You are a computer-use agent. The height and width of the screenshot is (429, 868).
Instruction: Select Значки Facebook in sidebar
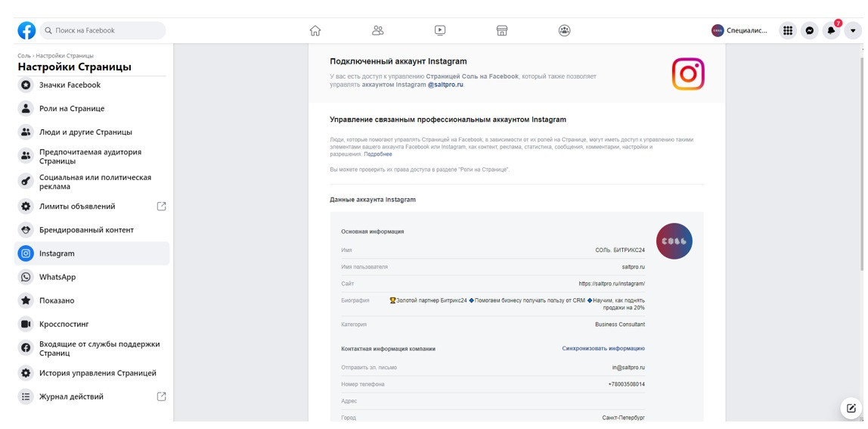tap(92, 85)
